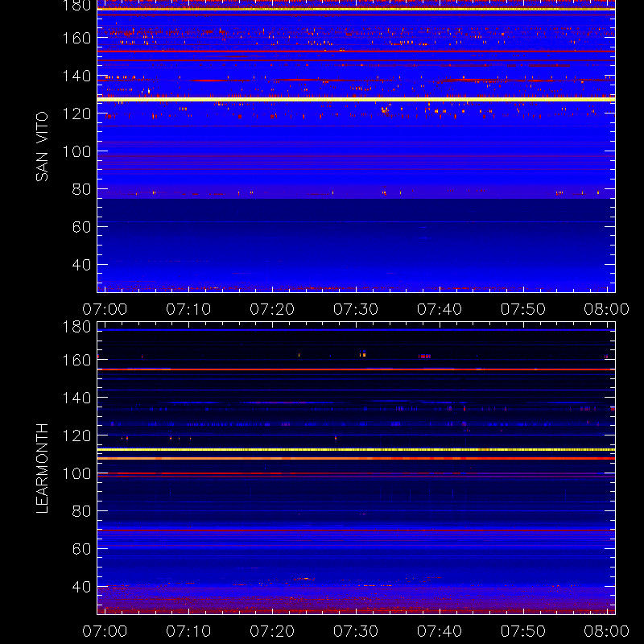This screenshot has height=644, width=644.
Task: Click the 160 tick label on San Vito axis
Action: [76, 38]
